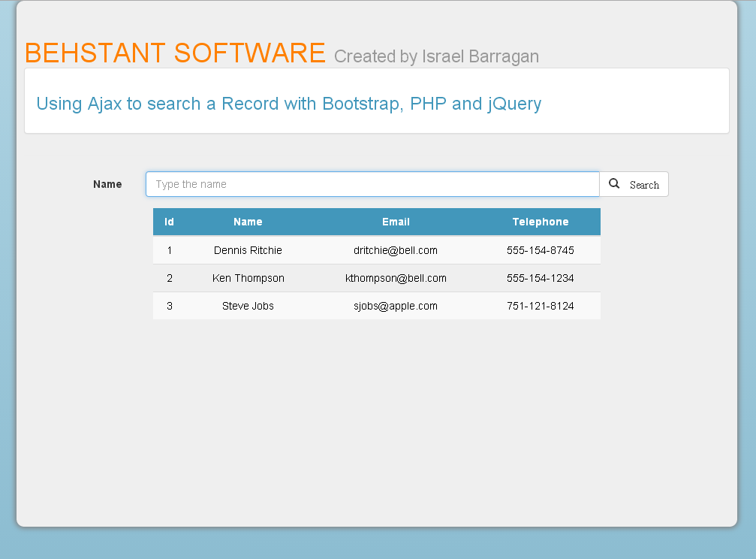Click the Telephone column header
The image size is (756, 559).
coord(541,222)
